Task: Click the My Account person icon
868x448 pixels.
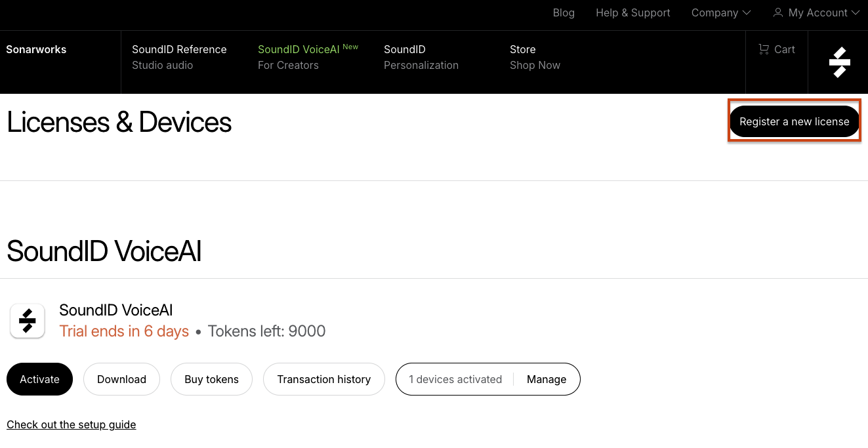Action: click(778, 12)
